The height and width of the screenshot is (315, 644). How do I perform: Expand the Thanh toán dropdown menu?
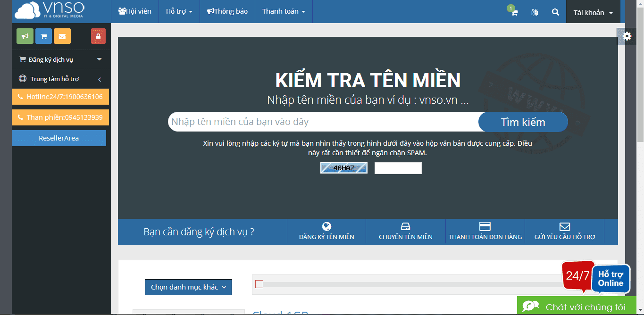pos(284,11)
